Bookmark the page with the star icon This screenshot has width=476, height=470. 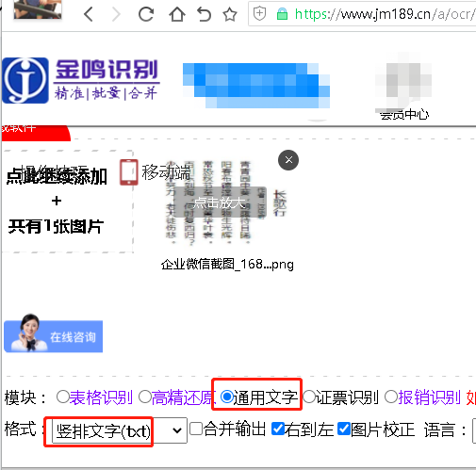point(230,14)
